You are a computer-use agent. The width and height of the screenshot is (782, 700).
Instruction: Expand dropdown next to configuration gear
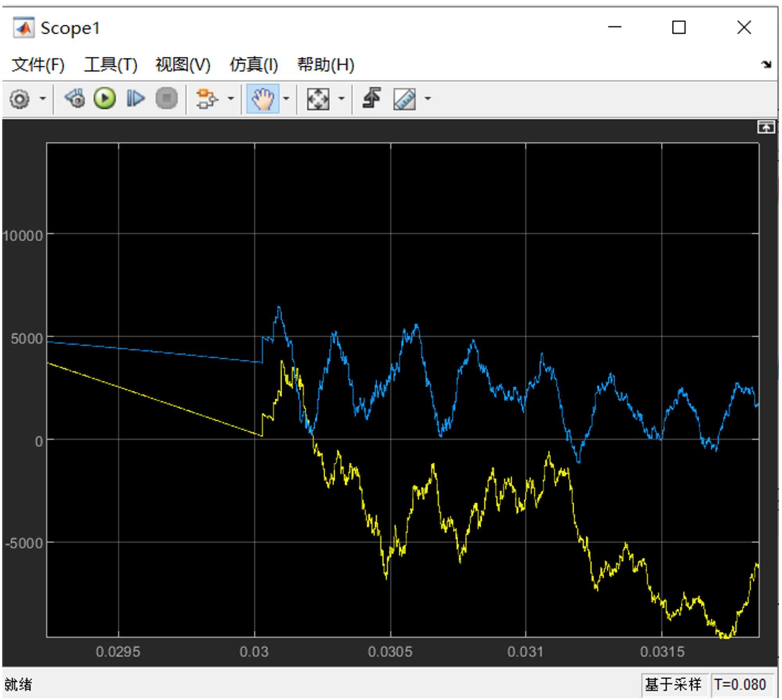pos(43,98)
